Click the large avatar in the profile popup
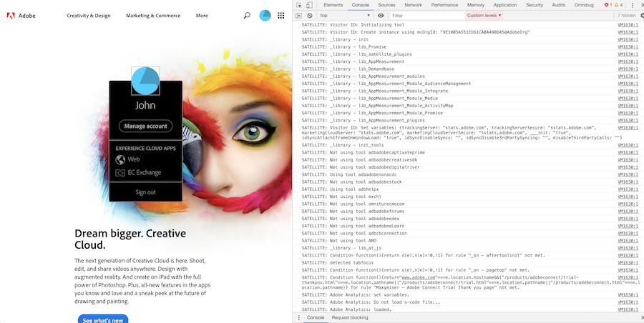This screenshot has height=323, width=644. [145, 81]
